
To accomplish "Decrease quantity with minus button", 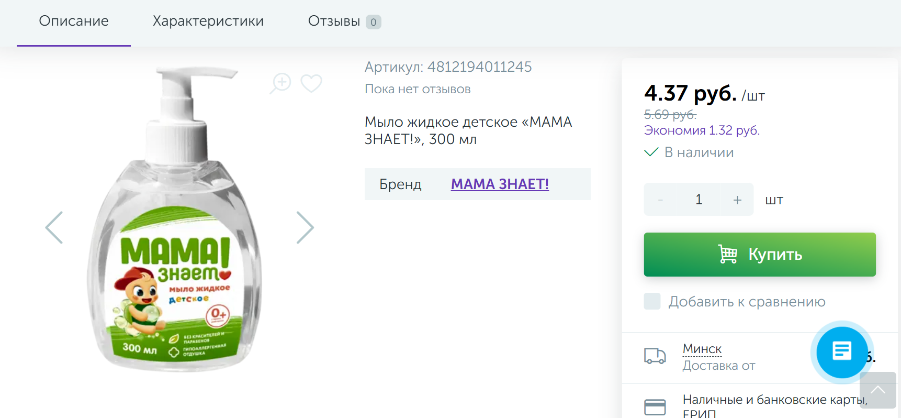I will (x=661, y=200).
